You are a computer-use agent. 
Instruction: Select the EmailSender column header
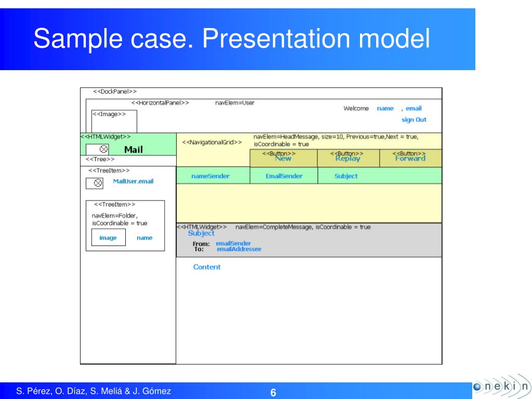point(284,176)
